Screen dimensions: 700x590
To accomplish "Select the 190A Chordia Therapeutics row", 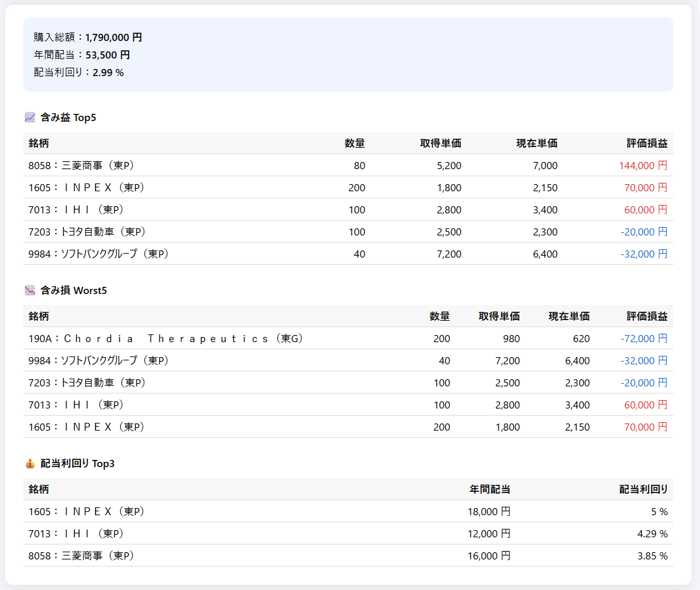I will (x=166, y=339).
